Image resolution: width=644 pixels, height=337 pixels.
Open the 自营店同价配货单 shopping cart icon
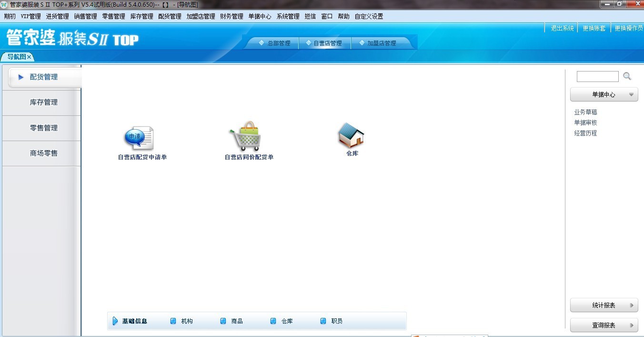click(246, 136)
